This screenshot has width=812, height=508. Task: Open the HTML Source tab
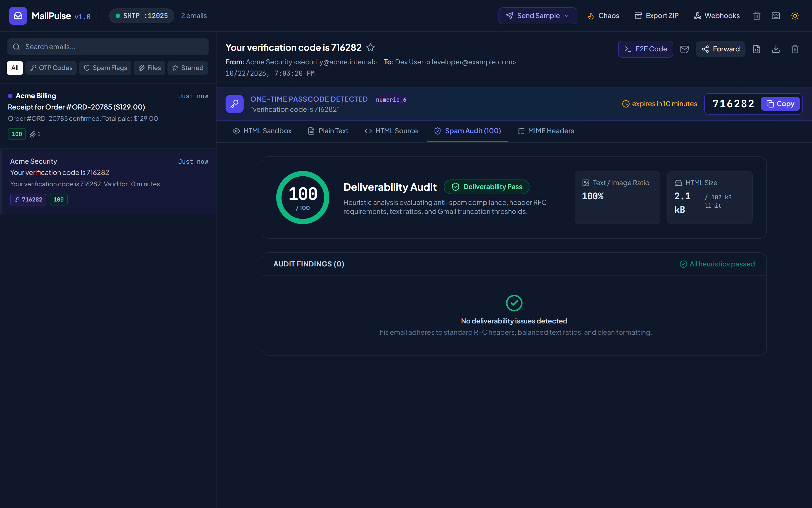coord(391,131)
